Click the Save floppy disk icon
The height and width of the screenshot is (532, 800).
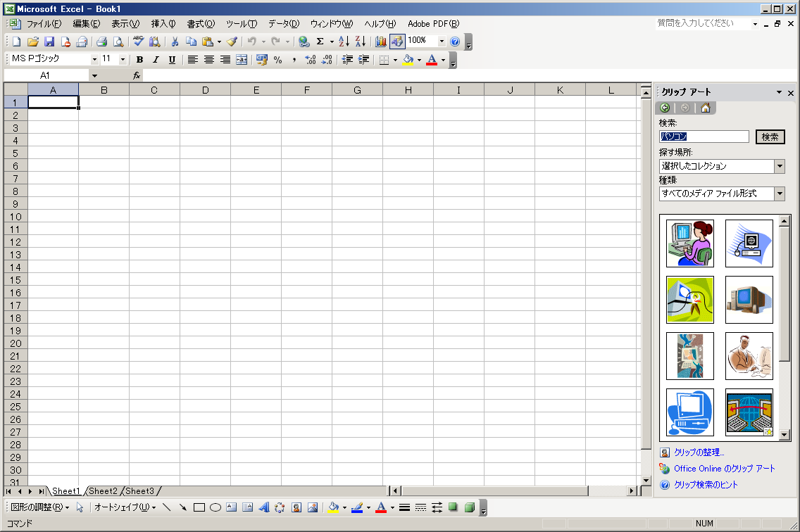(49, 42)
